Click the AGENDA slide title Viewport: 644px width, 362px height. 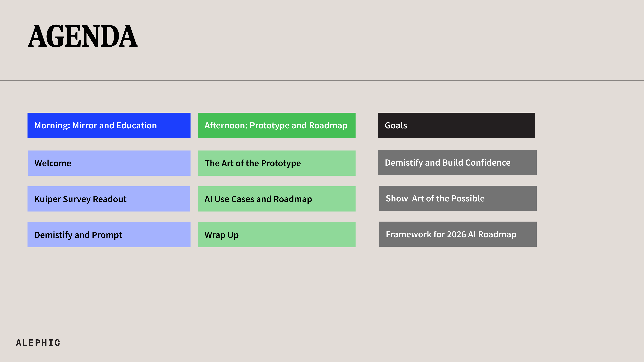(83, 36)
